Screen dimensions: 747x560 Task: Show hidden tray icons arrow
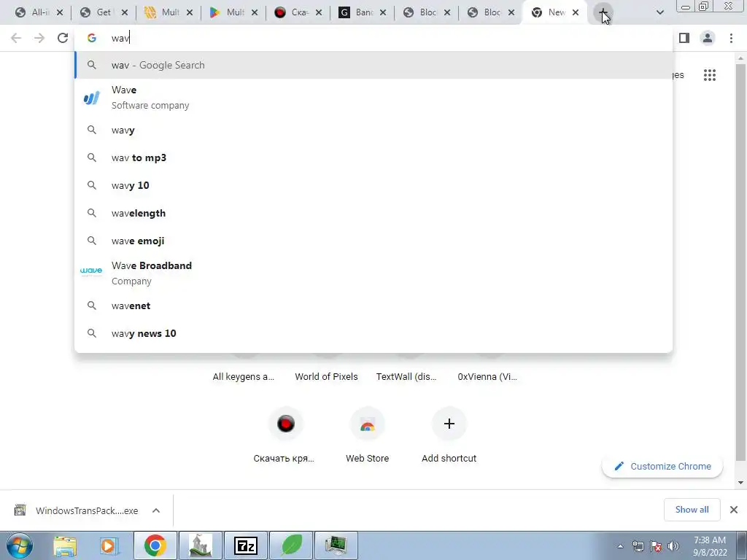(x=620, y=546)
